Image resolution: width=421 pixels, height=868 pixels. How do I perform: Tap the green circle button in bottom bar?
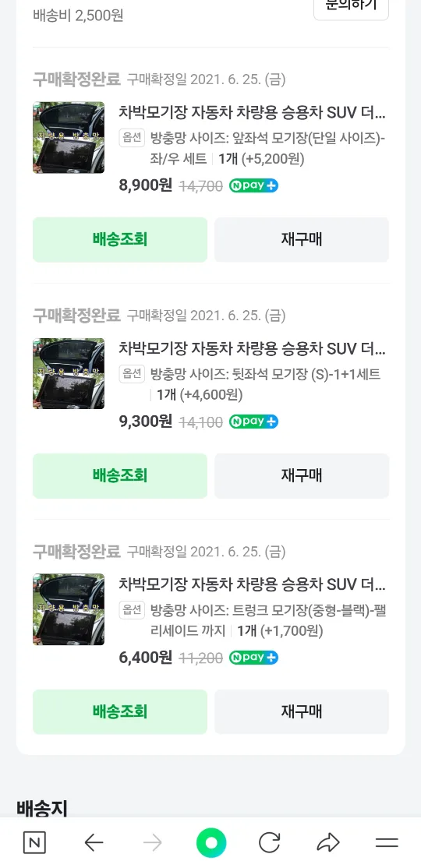coord(211,843)
